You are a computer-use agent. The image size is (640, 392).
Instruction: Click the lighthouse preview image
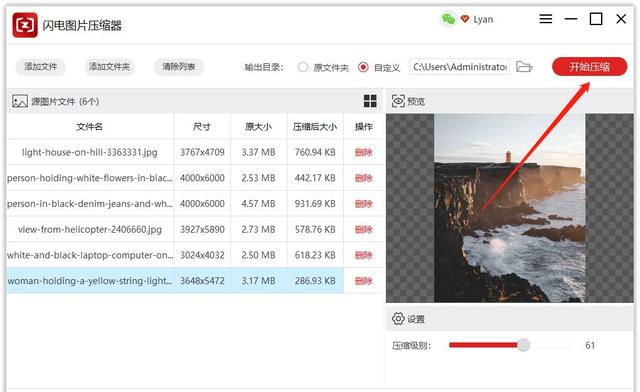(509, 208)
